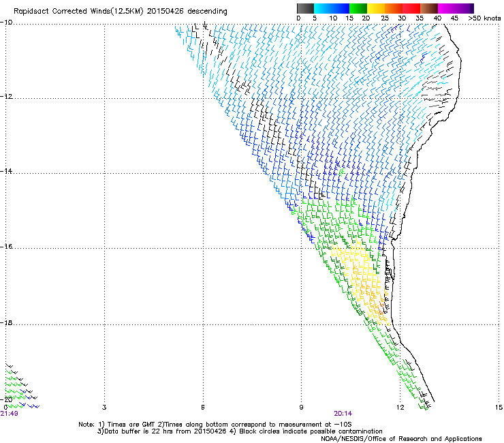Click the '3' longitude axis label

pyautogui.click(x=104, y=408)
